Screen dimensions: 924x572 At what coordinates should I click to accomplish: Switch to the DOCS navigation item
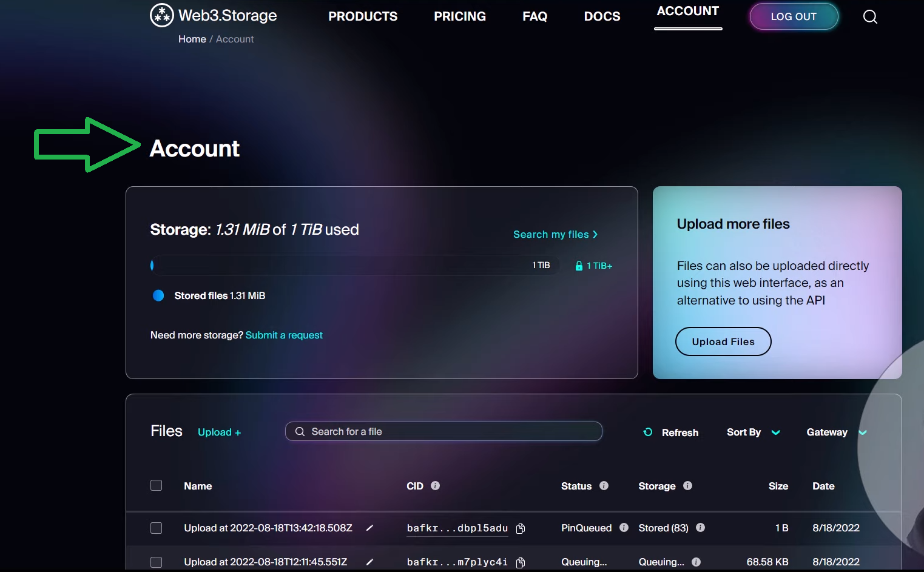[x=602, y=16]
